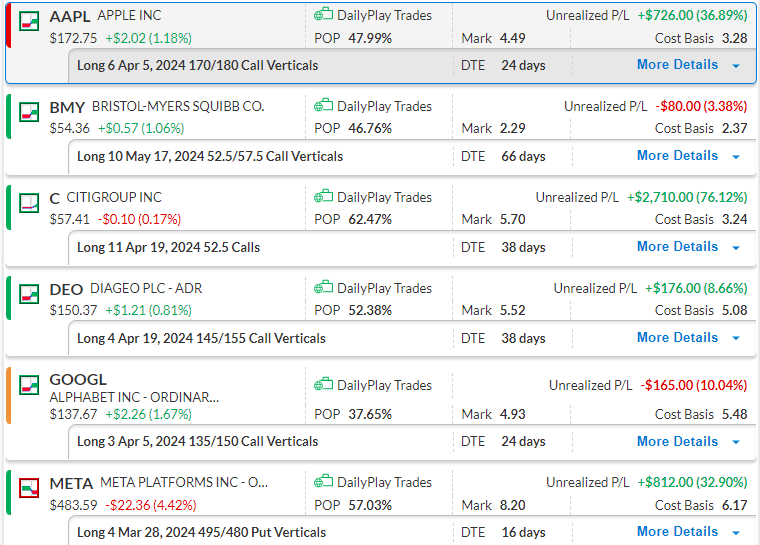This screenshot has height=545, width=760.
Task: Click DIAGEO PLC - ADR company name
Action: click(146, 288)
